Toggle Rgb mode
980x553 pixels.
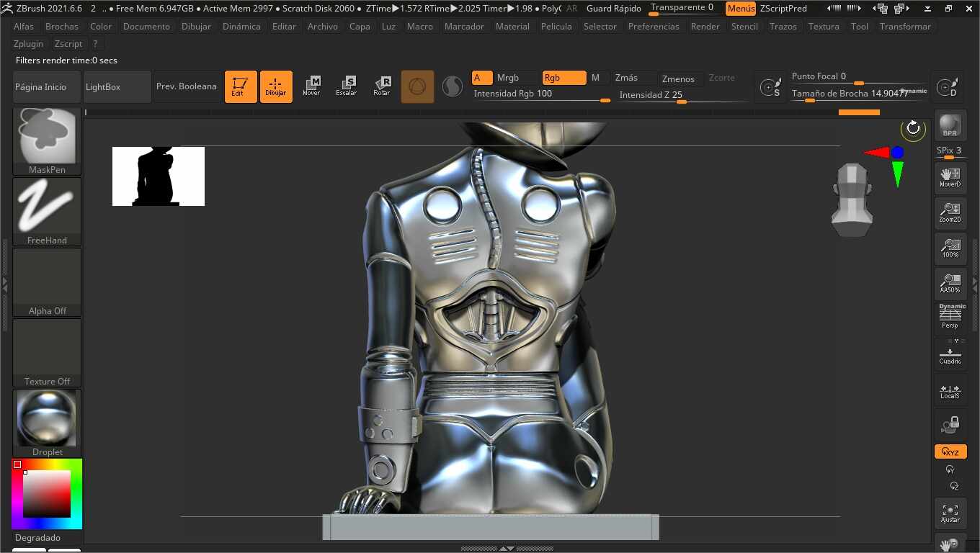(x=563, y=78)
